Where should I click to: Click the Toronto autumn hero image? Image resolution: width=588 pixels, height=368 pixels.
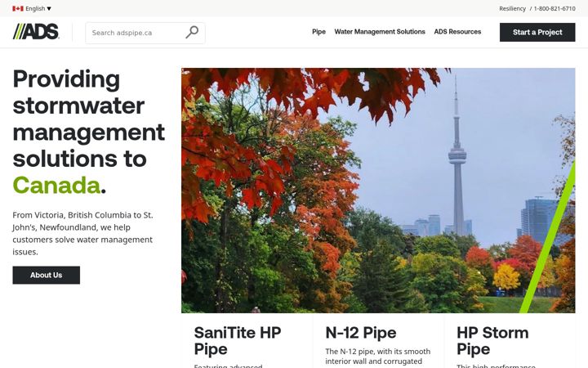pyautogui.click(x=378, y=191)
